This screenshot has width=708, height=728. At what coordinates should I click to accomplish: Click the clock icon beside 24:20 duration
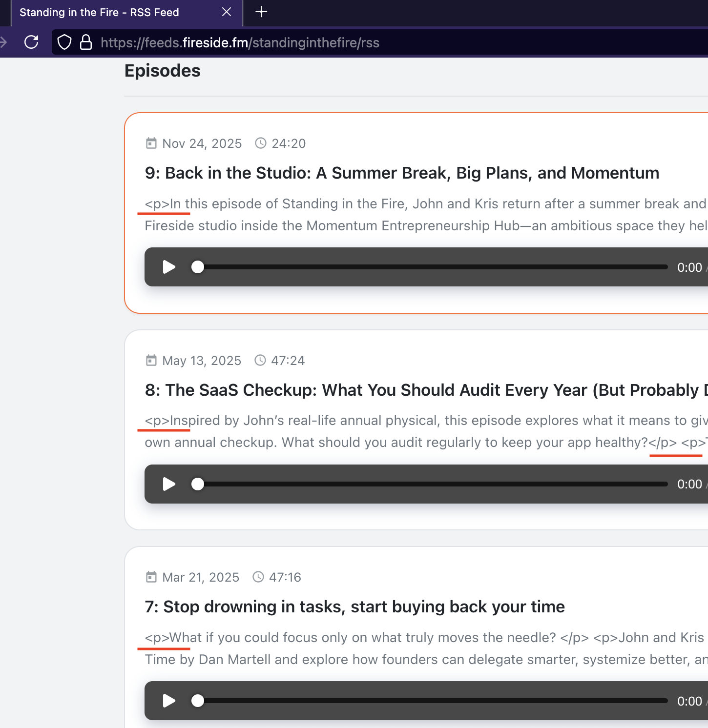[261, 143]
